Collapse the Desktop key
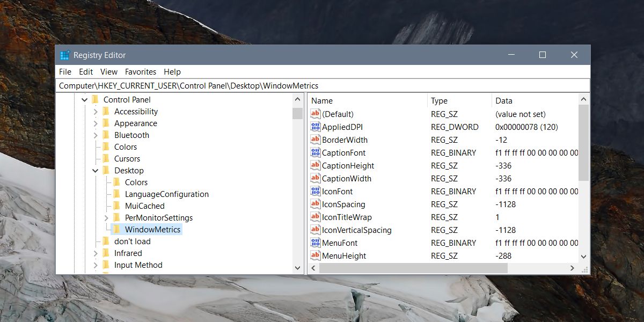The image size is (644, 322). pos(96,171)
